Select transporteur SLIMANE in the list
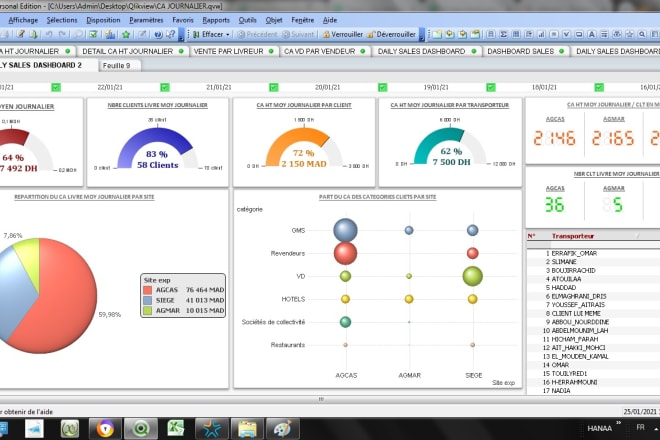Screen dimensions: 660x440 tap(564, 262)
